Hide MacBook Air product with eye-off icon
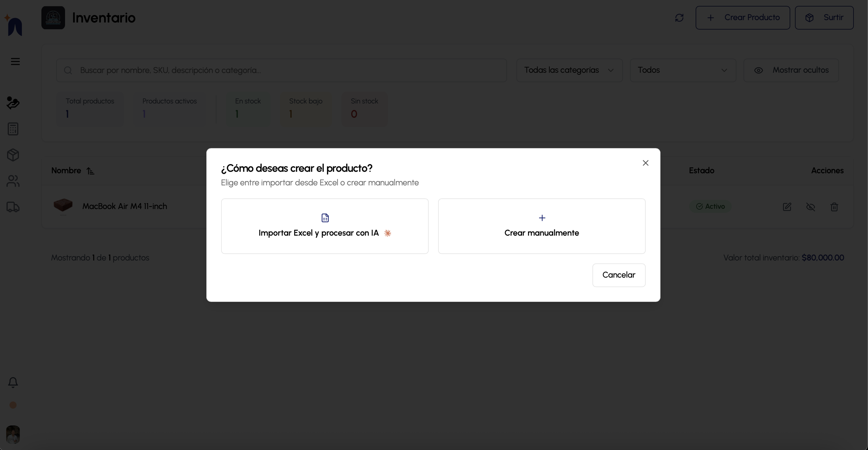Viewport: 868px width, 450px height. 810,207
